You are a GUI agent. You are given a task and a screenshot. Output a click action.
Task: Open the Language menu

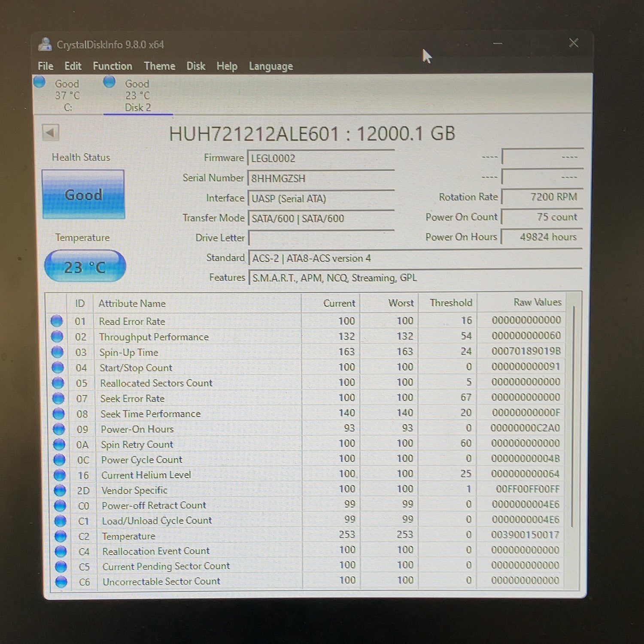(x=271, y=66)
